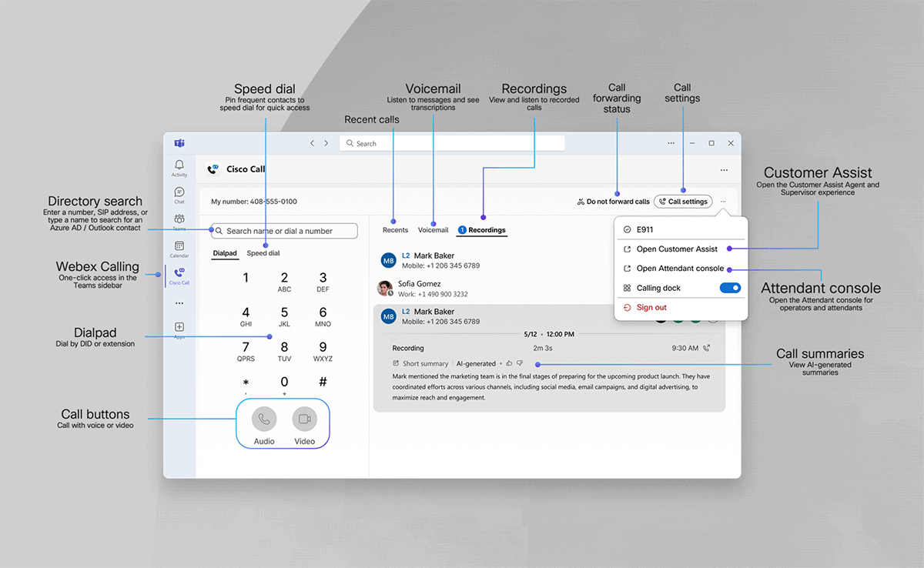
Task: Click the Search name or dial field
Action: pyautogui.click(x=285, y=231)
